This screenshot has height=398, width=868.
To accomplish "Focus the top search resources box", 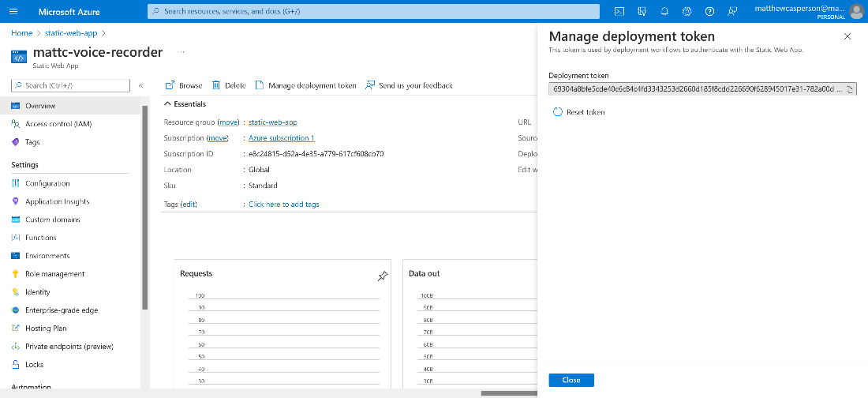I will tap(374, 11).
